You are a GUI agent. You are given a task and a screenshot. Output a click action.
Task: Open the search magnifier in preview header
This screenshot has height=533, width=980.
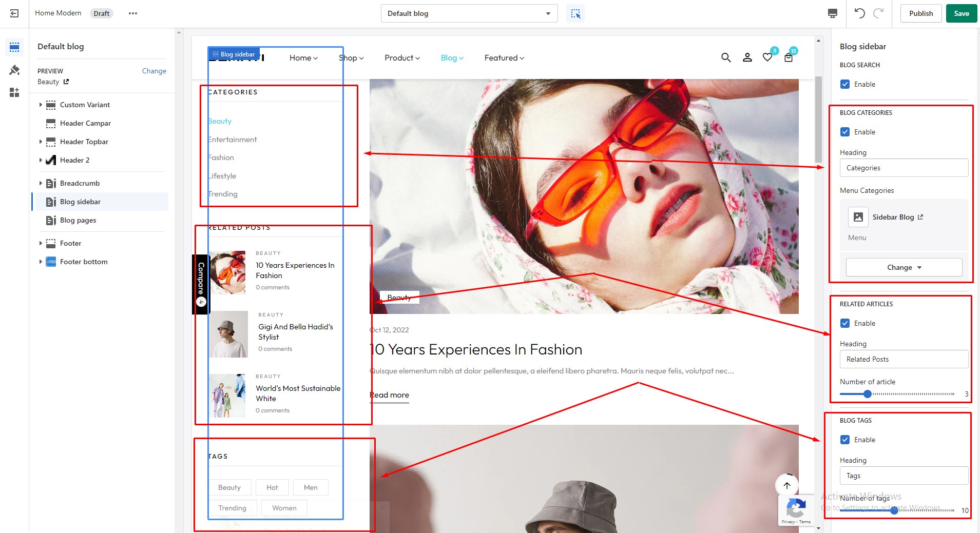coord(726,57)
